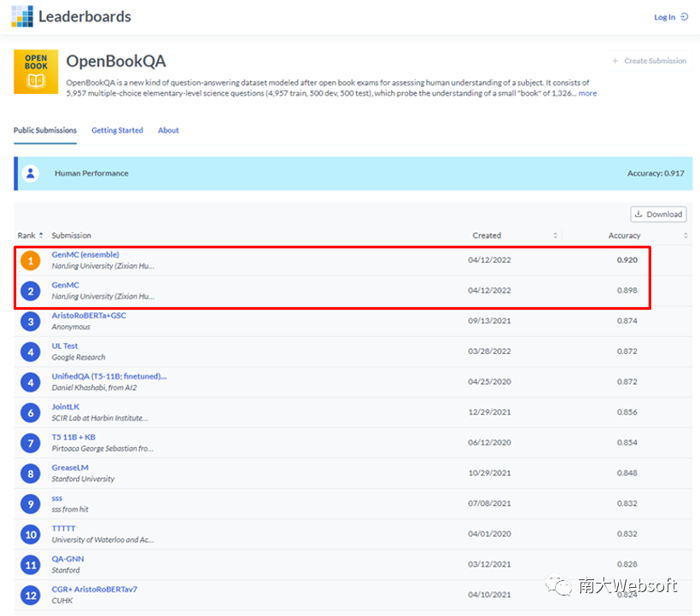Sort table by Created column arrows

click(x=556, y=235)
